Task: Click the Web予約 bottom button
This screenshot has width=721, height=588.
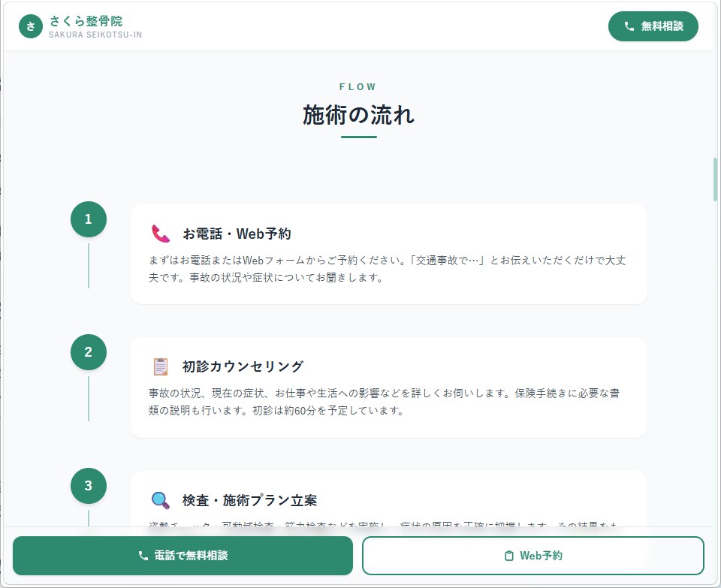Action: point(533,556)
